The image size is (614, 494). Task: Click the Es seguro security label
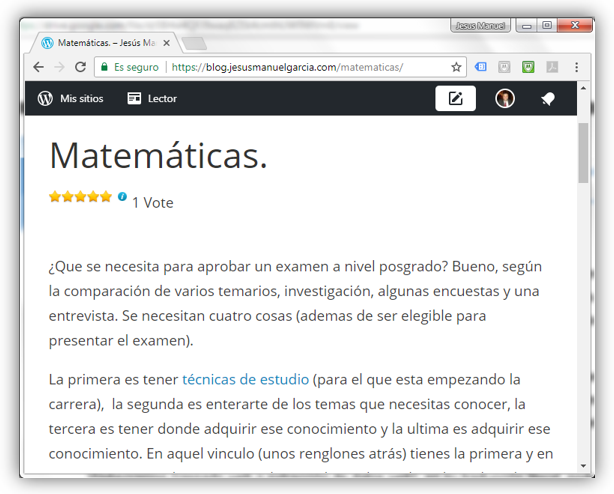pos(136,67)
